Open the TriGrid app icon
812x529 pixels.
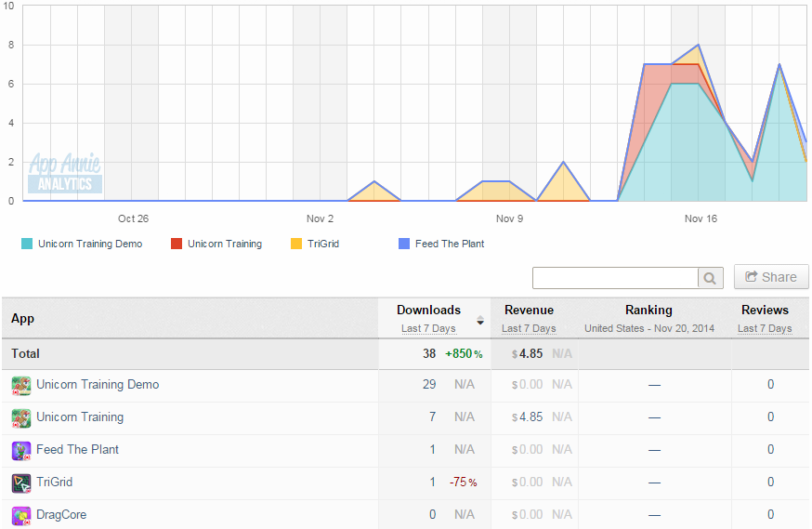click(x=21, y=483)
